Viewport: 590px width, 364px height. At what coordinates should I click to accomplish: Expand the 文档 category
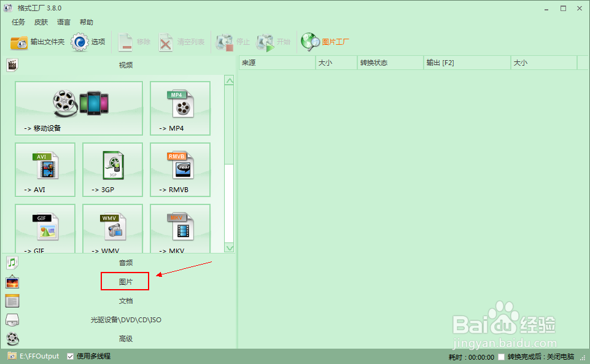125,301
